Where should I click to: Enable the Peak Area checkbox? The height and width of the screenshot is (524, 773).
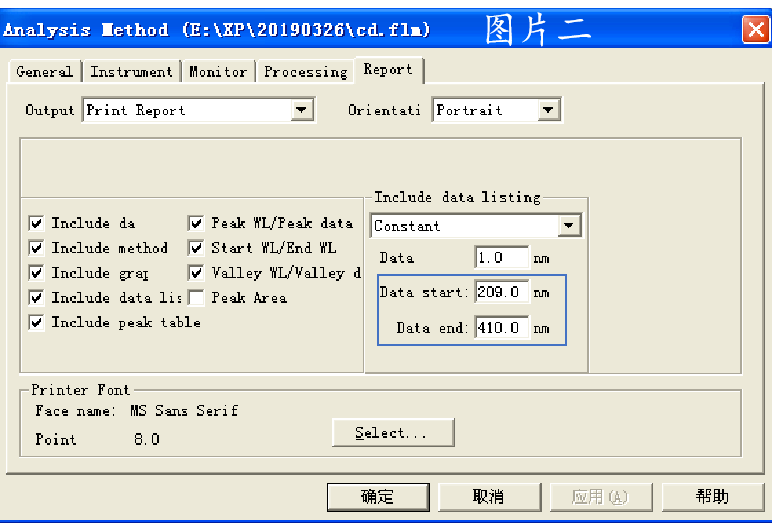[x=196, y=298]
